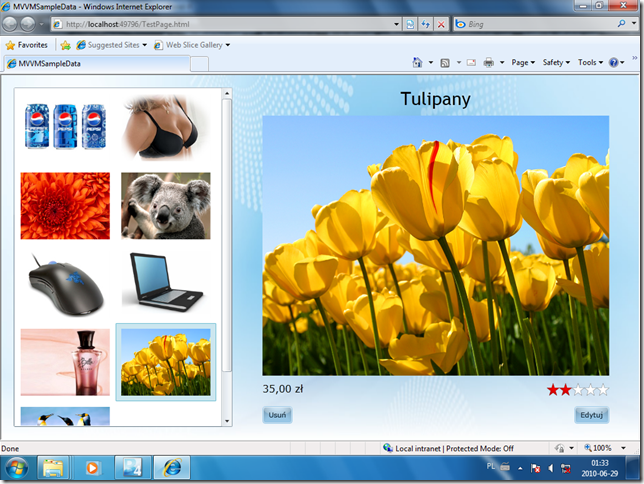Open a new blank tab
The height and width of the screenshot is (484, 644).
199,64
